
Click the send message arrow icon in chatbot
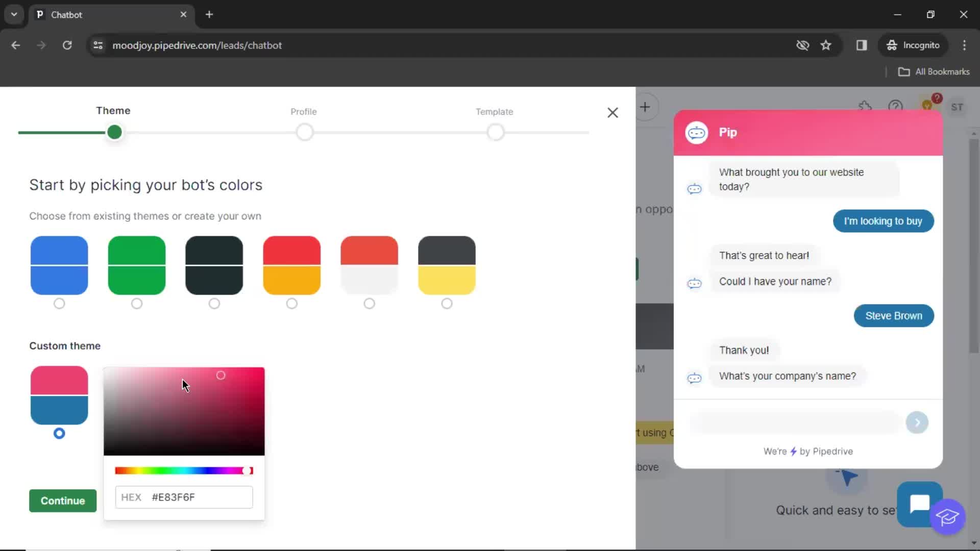tap(917, 422)
